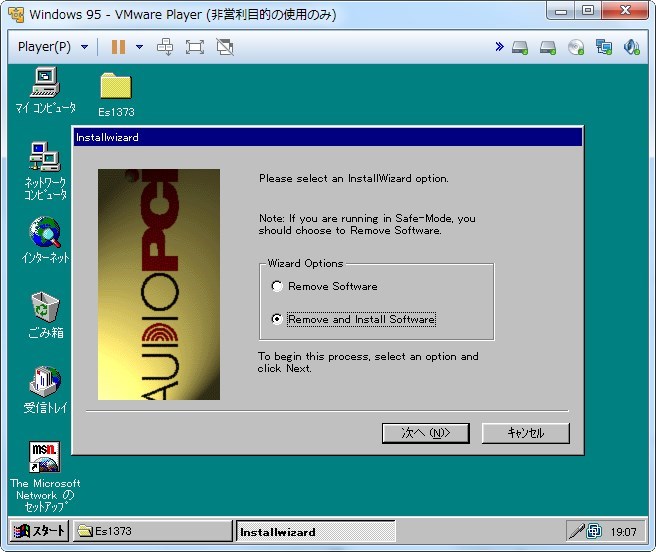656x552 pixels.
Task: Enter VMware full screen mode
Action: tap(195, 47)
